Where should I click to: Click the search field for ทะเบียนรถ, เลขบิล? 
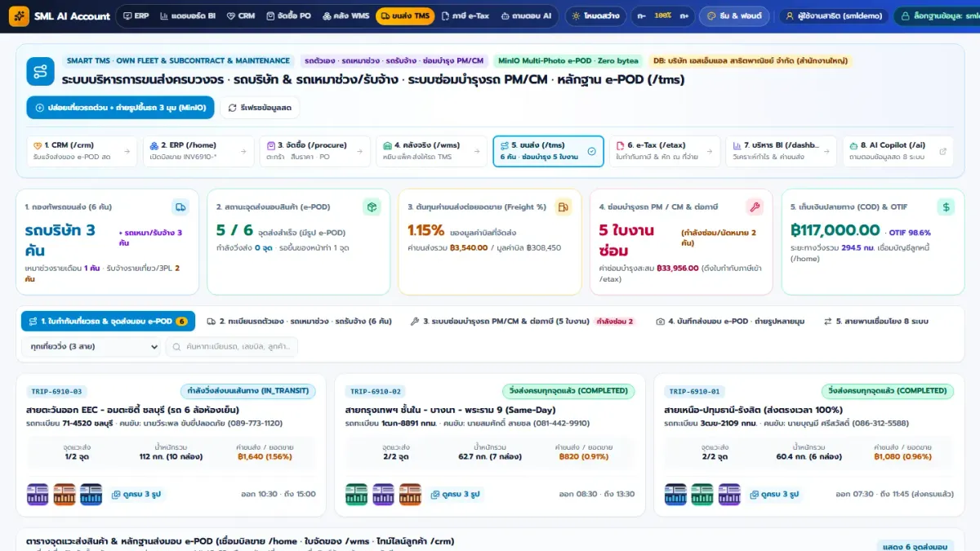(232, 347)
